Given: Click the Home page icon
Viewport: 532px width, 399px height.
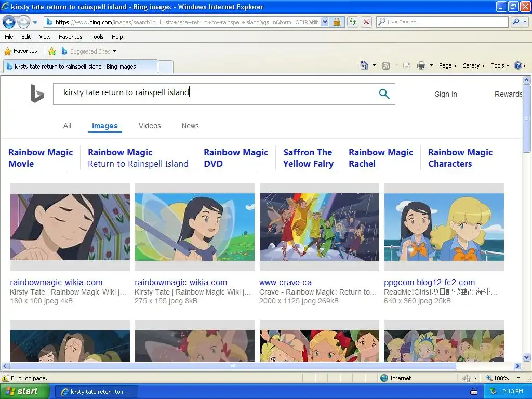Looking at the screenshot, I should point(364,65).
